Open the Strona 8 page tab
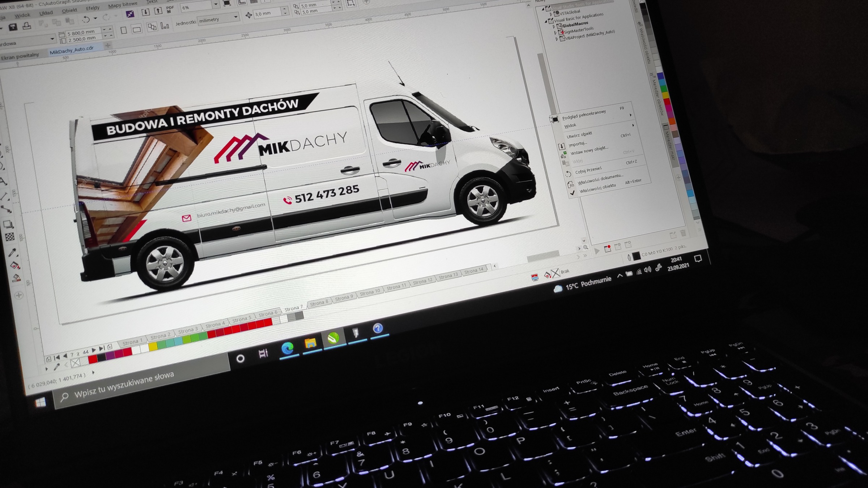This screenshot has width=868, height=488. [x=319, y=303]
